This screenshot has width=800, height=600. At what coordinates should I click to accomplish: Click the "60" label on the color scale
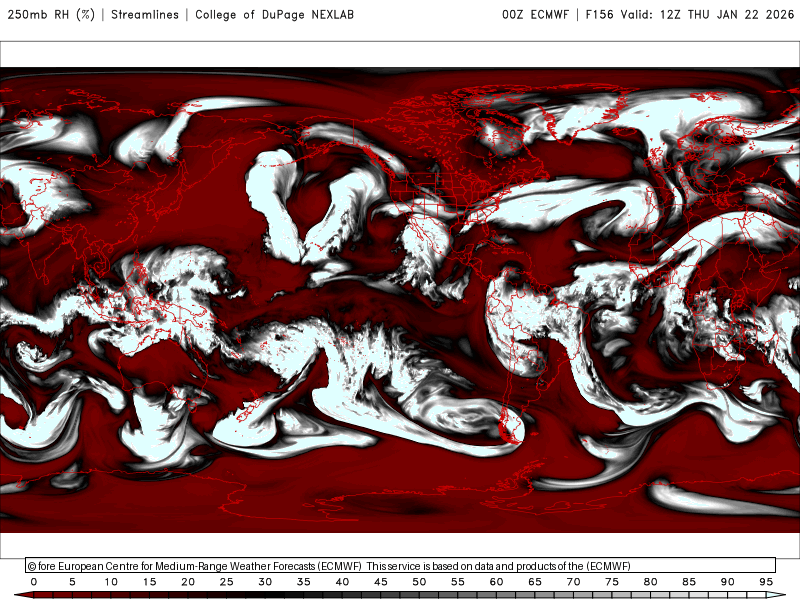[496, 582]
